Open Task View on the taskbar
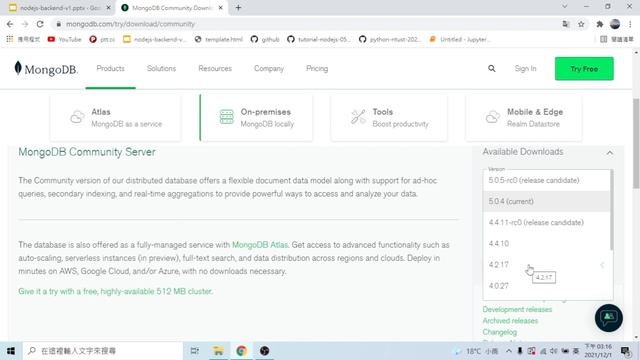Screen dimensions: 640x360 [x=195, y=351]
